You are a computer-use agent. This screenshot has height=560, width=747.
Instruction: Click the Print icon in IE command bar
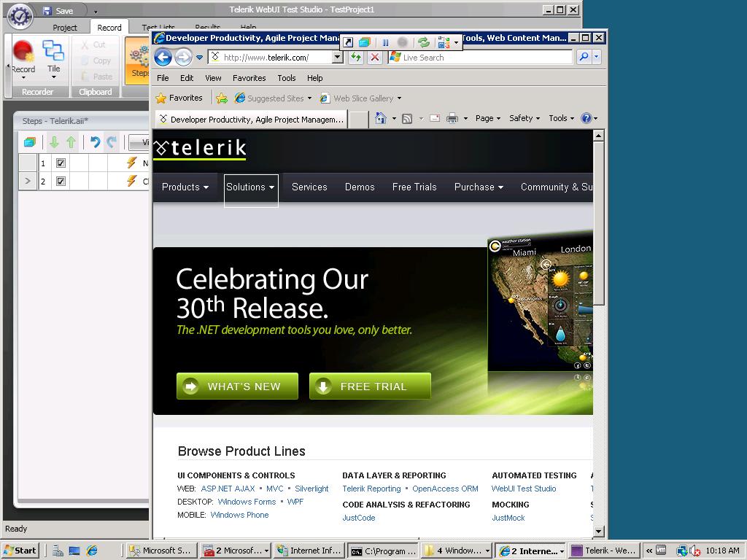click(452, 118)
